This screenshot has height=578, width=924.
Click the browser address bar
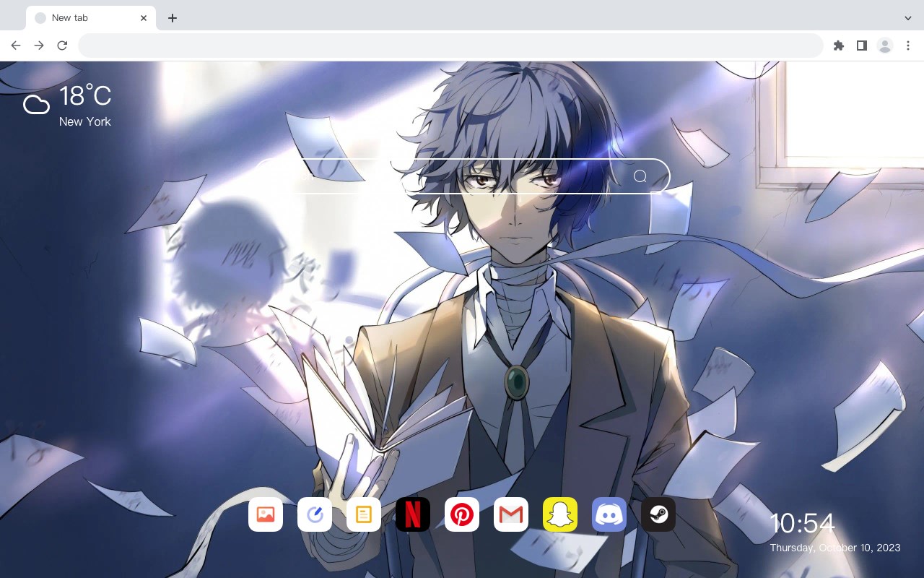[450, 46]
